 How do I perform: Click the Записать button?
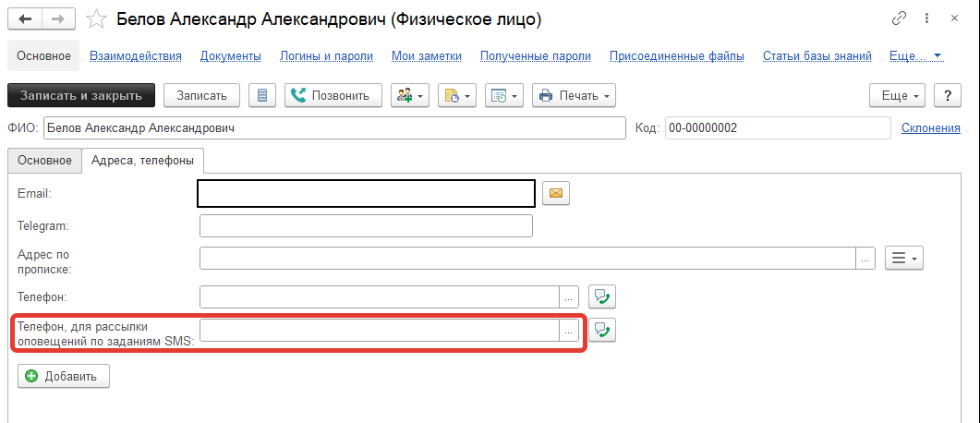click(x=201, y=96)
